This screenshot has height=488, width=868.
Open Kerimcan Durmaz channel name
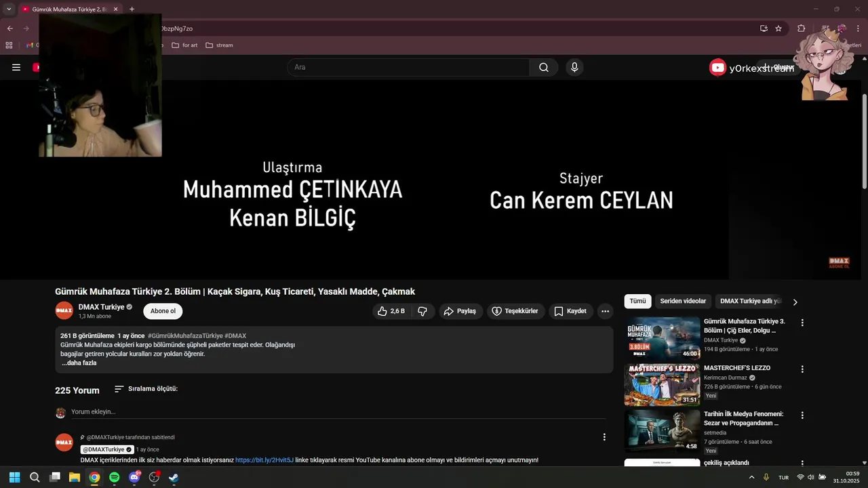725,378
